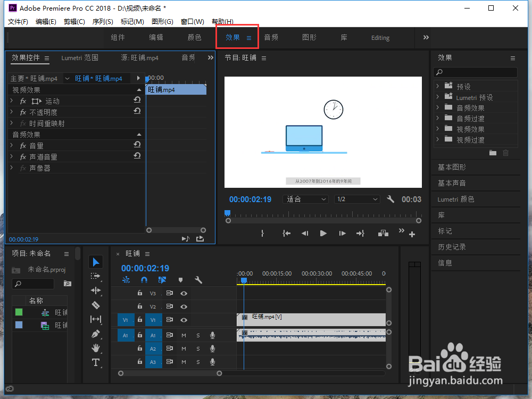
Task: Toggle V2 track output eye
Action: coord(184,307)
